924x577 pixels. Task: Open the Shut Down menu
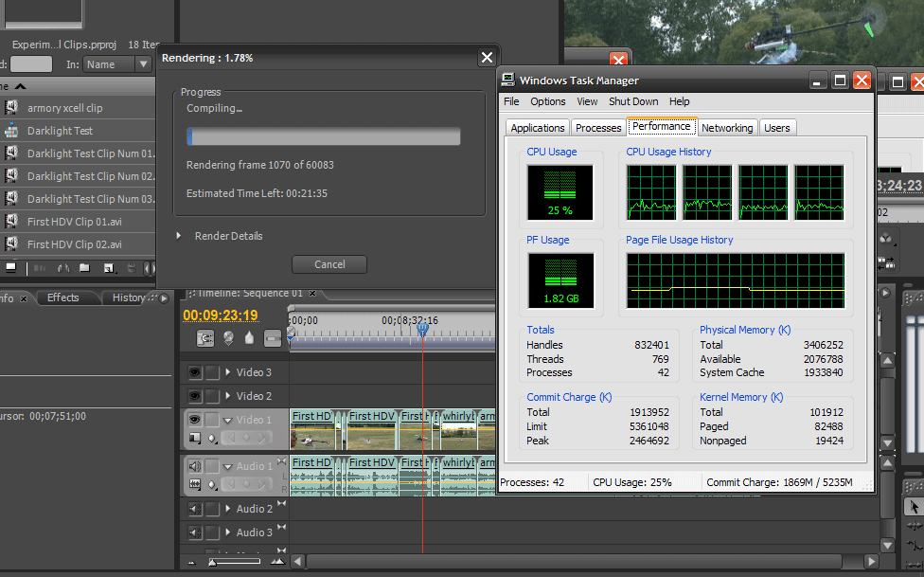click(633, 101)
